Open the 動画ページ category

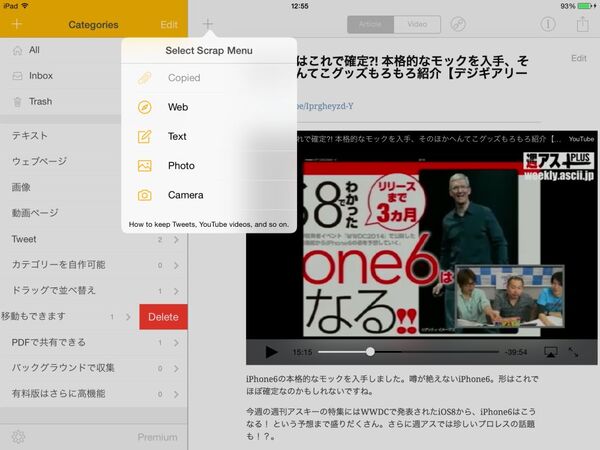click(60, 213)
